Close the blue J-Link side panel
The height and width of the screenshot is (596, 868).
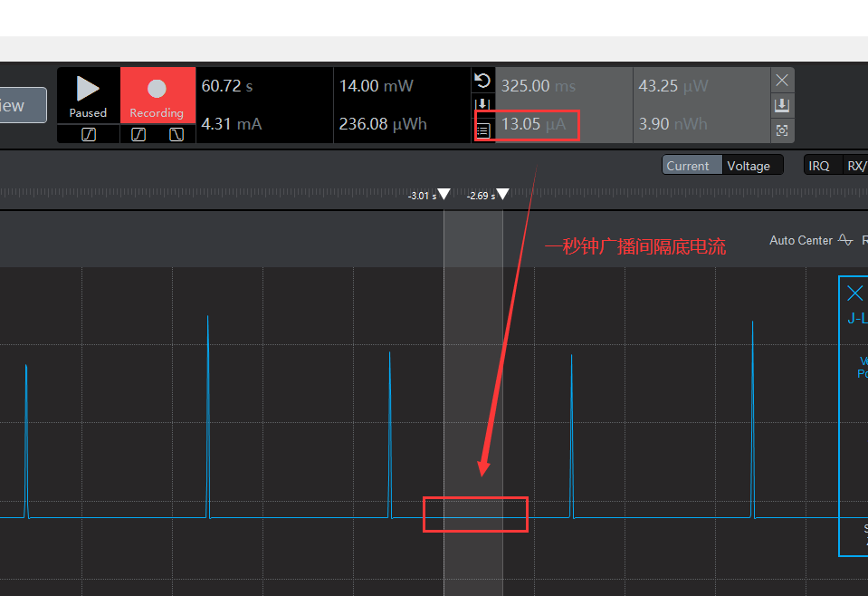854,293
